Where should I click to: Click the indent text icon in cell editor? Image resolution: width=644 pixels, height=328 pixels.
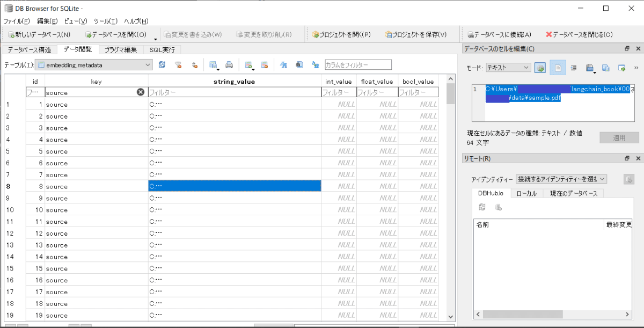[x=574, y=68]
